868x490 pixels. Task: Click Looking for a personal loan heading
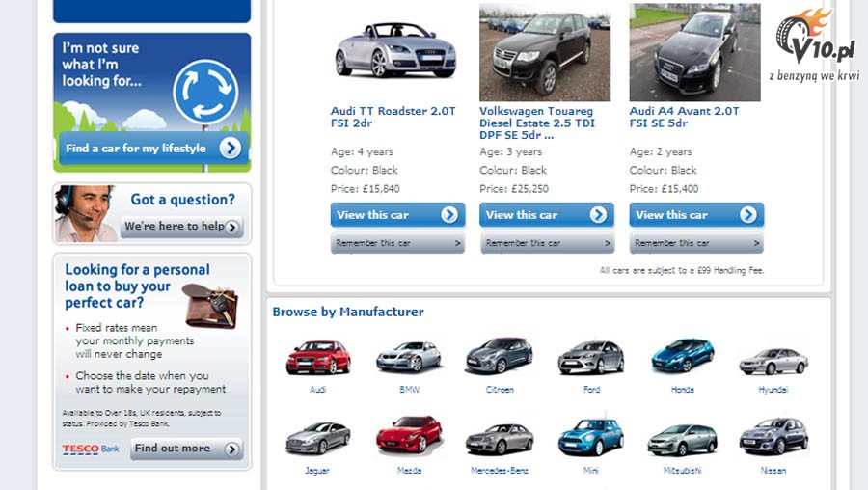(x=137, y=286)
